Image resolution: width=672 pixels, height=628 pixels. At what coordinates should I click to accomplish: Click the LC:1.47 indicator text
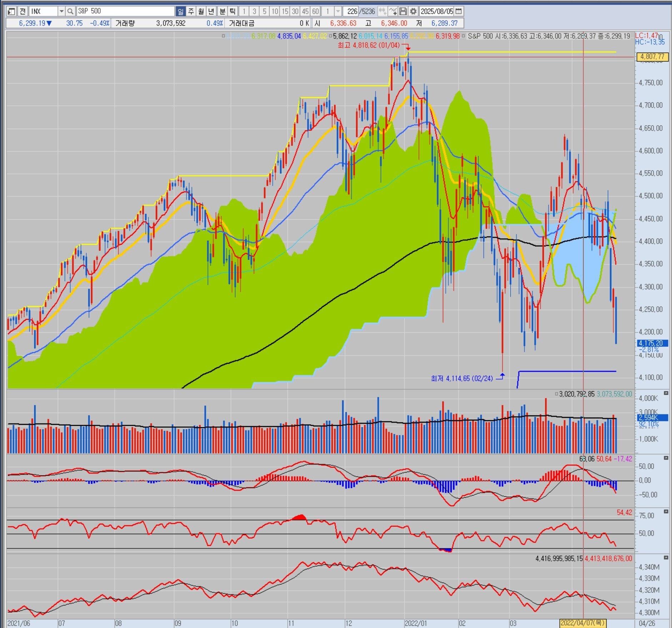click(647, 36)
